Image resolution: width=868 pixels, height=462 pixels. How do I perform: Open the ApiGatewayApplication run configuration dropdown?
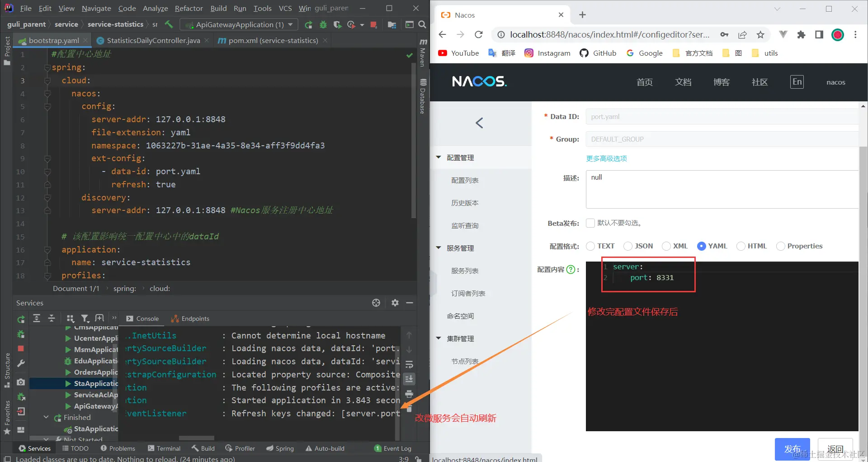point(239,24)
